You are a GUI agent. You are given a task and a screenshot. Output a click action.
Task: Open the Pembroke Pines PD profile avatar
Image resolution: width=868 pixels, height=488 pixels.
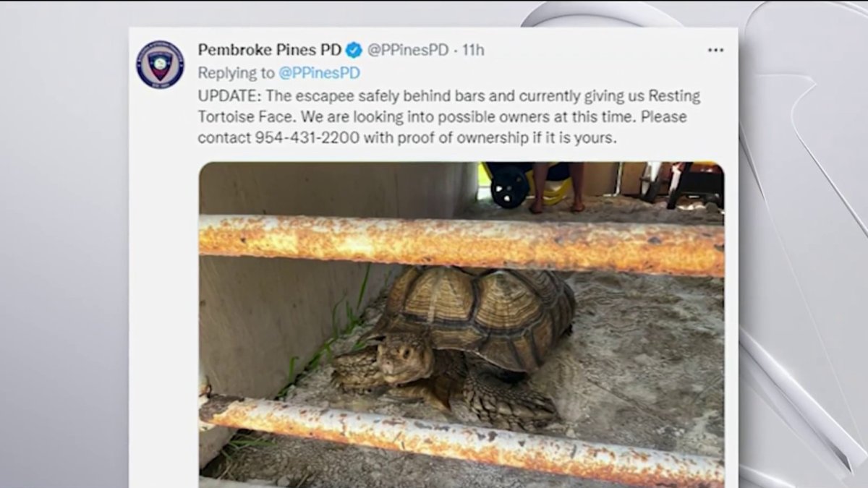click(160, 64)
